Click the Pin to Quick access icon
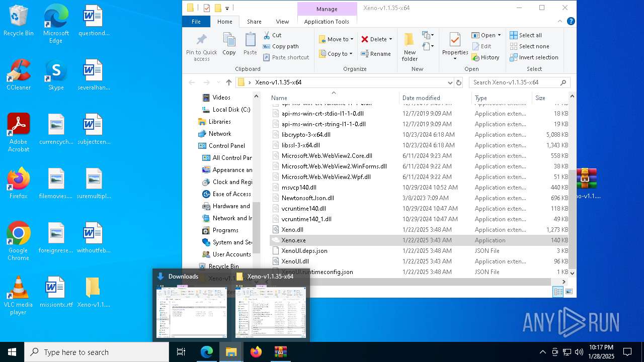644x362 pixels. tap(201, 40)
